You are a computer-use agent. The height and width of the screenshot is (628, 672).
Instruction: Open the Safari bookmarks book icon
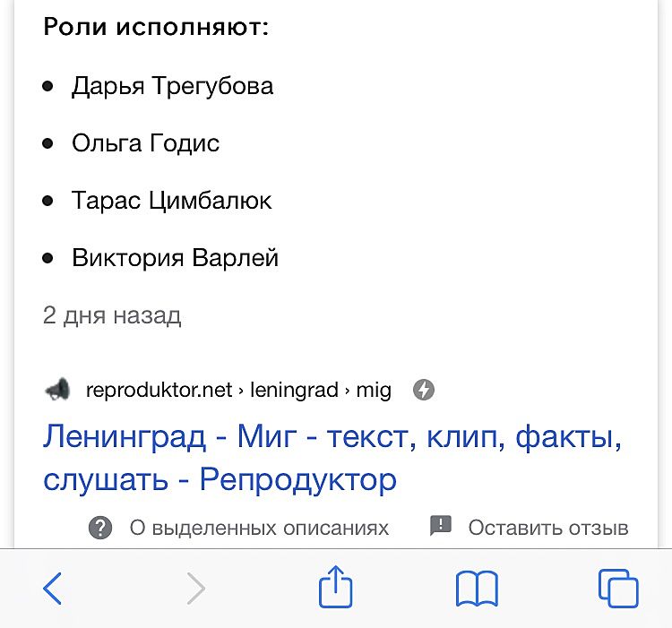(477, 589)
